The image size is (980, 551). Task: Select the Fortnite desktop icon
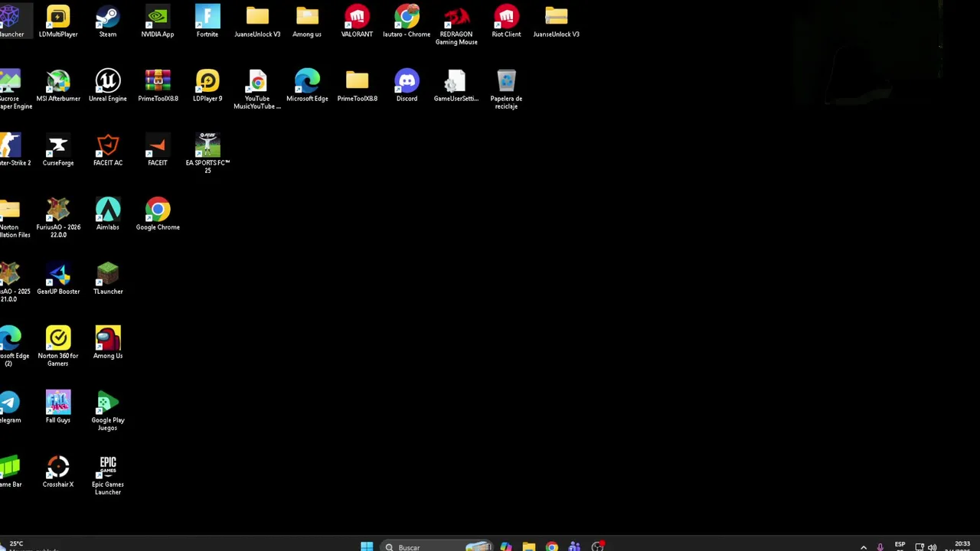pyautogui.click(x=207, y=21)
